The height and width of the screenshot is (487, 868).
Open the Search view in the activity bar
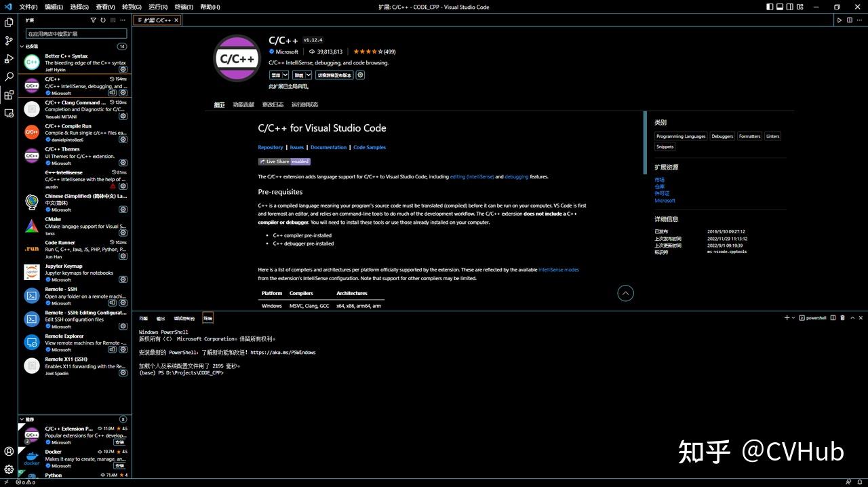(9, 77)
